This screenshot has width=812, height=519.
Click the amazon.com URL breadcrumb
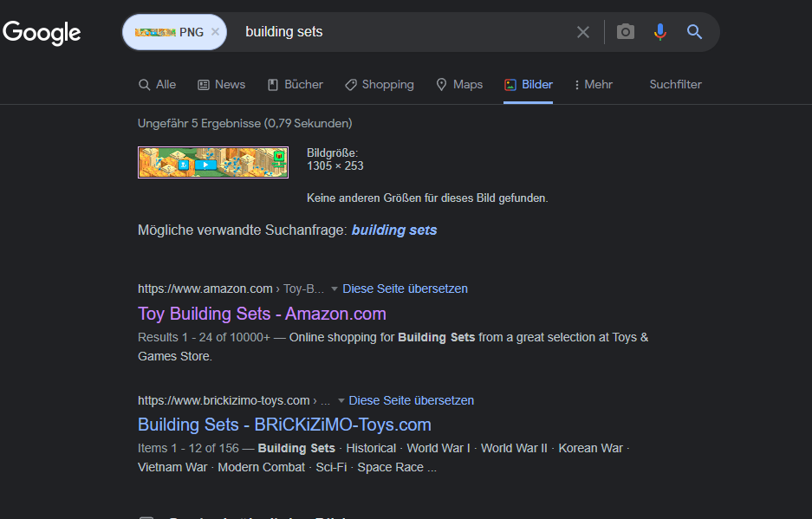[x=231, y=289]
